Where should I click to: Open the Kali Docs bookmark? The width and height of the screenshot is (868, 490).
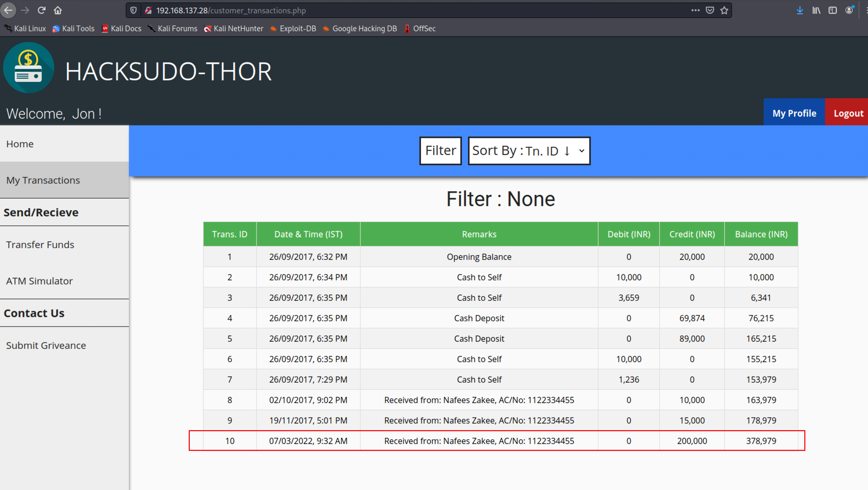[x=121, y=29]
